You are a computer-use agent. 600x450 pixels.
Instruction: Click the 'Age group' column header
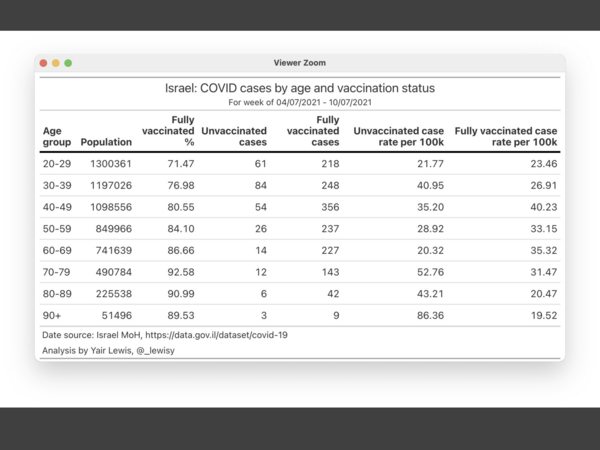(57, 136)
